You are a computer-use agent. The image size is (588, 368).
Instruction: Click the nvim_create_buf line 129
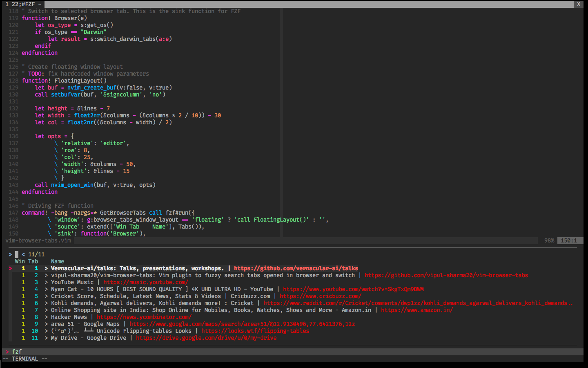tap(103, 88)
